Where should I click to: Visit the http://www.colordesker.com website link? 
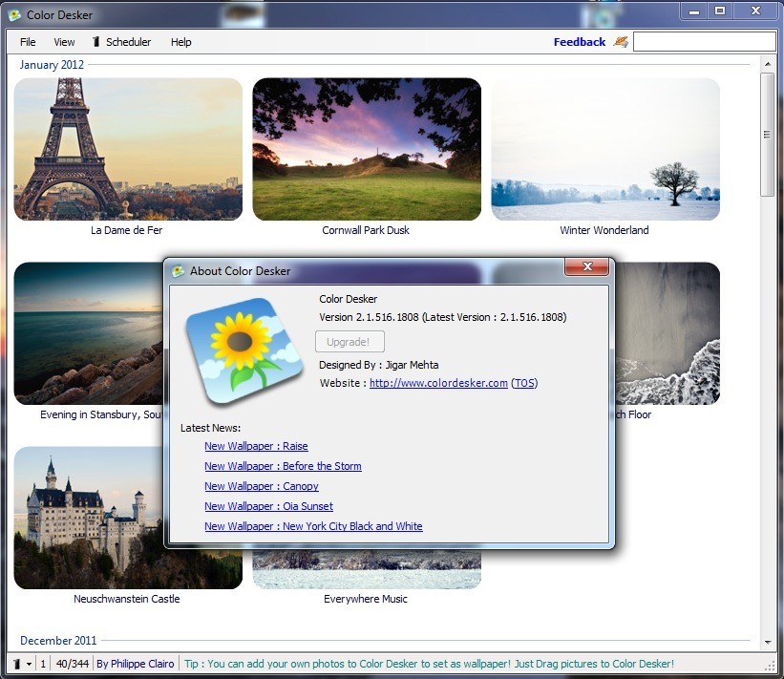pos(439,382)
